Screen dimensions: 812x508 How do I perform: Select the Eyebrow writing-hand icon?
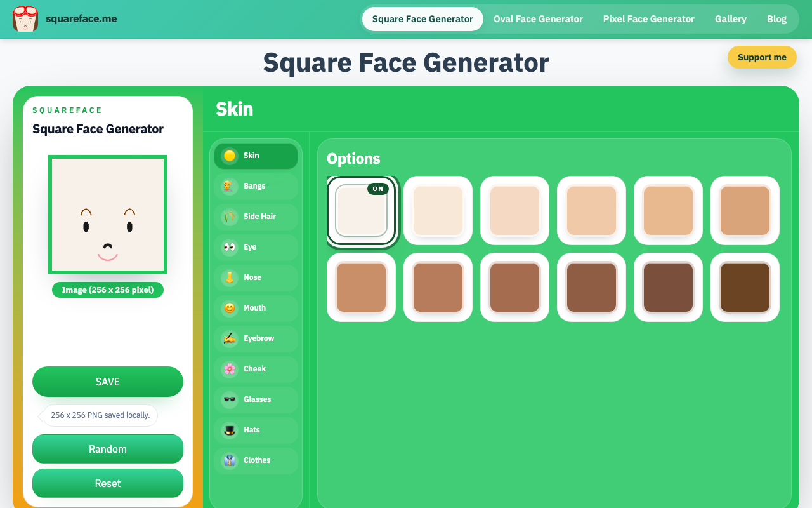(x=230, y=338)
